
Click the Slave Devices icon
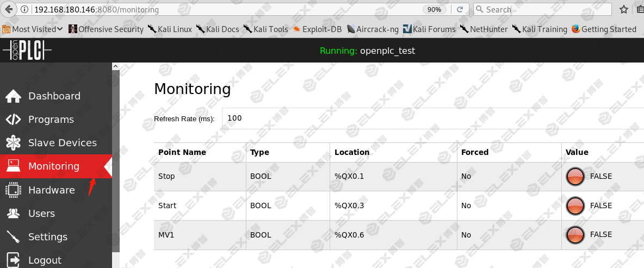[13, 143]
